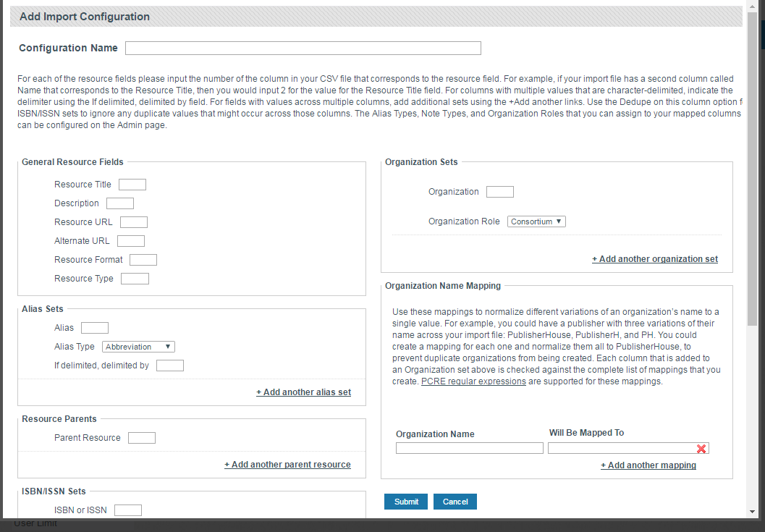The height and width of the screenshot is (532, 765).
Task: Click the scrollbar down arrow
Action: [752, 512]
